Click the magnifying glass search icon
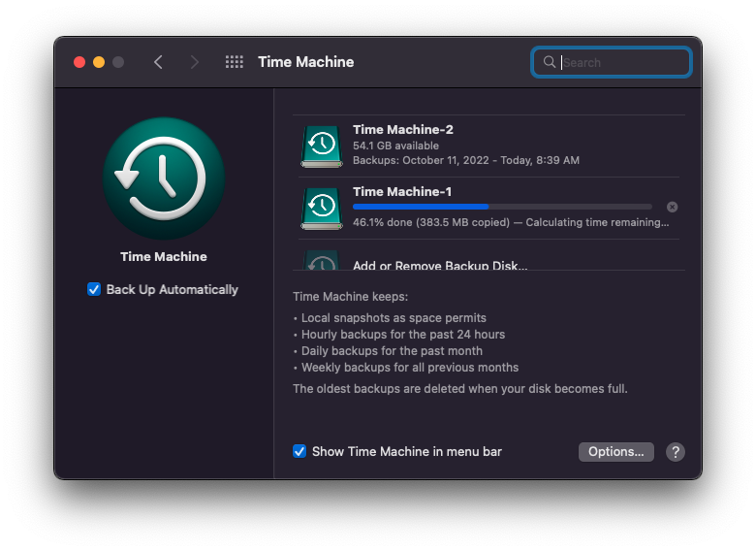The height and width of the screenshot is (551, 756). pos(550,62)
